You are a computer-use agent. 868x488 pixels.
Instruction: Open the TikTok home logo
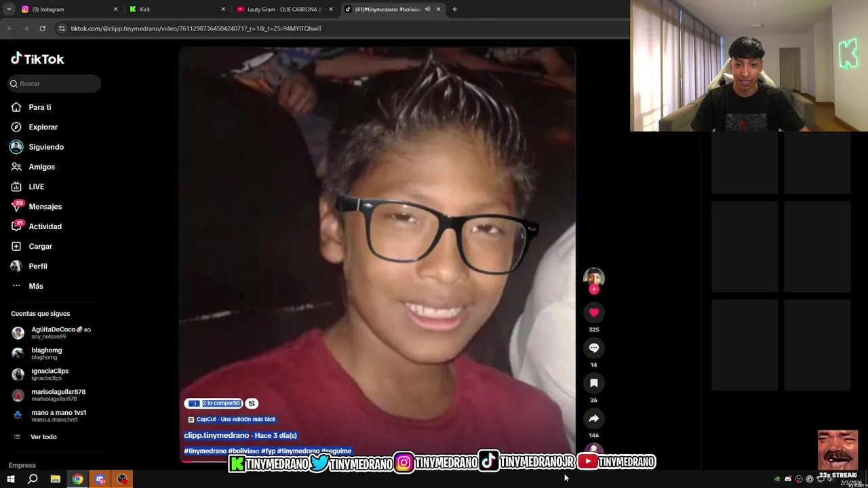(37, 59)
